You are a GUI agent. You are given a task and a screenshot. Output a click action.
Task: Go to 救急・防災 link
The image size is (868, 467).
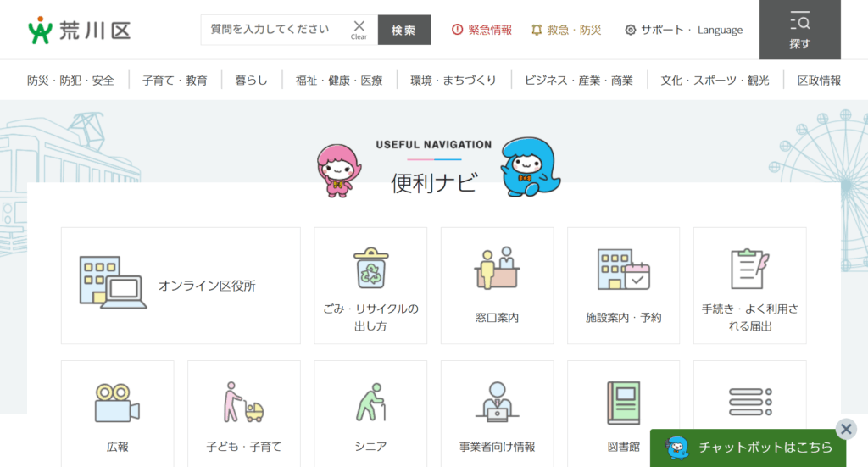(566, 30)
